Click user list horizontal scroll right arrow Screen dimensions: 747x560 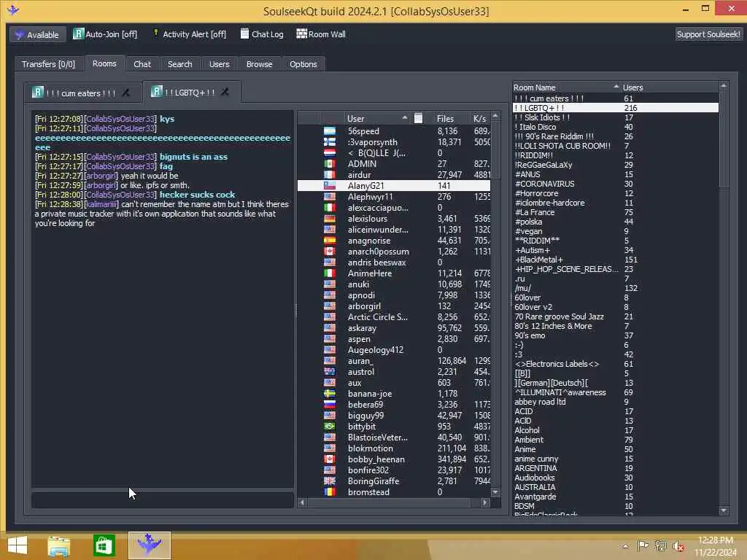(485, 502)
